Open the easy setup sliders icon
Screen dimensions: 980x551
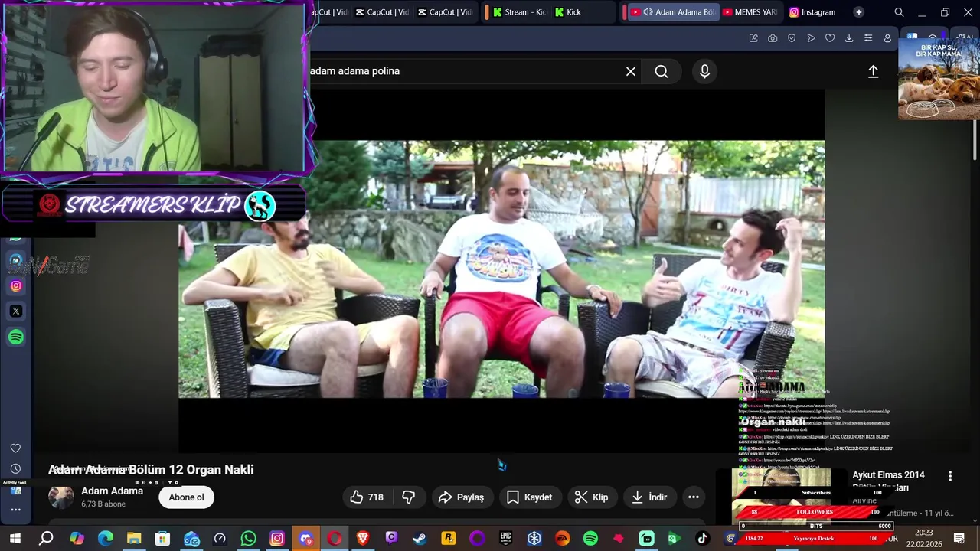pos(868,38)
